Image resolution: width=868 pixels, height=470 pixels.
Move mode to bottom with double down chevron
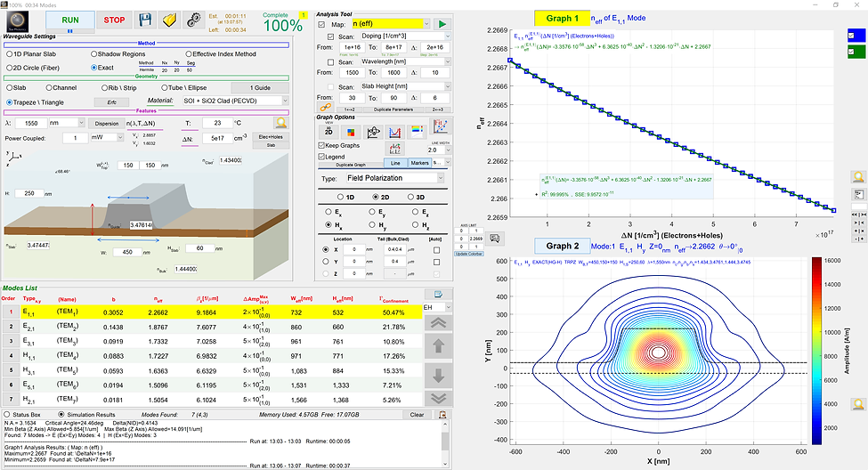tap(438, 398)
